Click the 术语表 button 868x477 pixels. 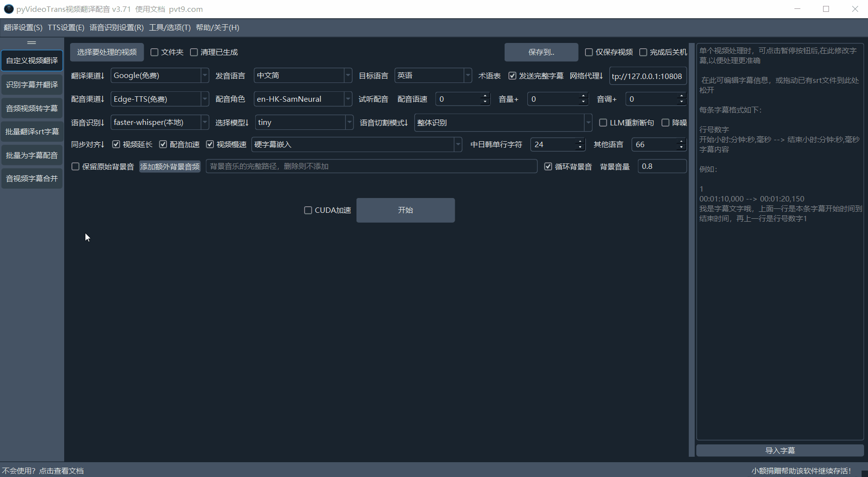pyautogui.click(x=489, y=76)
